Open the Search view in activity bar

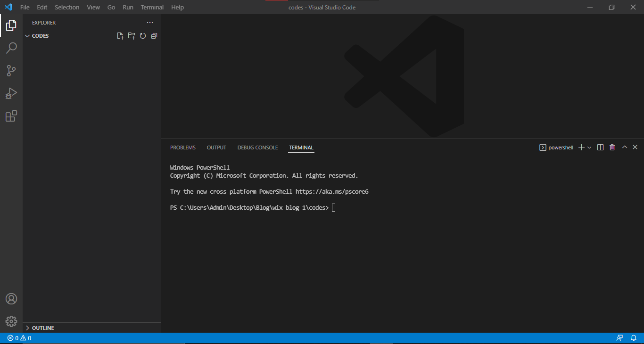tap(11, 48)
